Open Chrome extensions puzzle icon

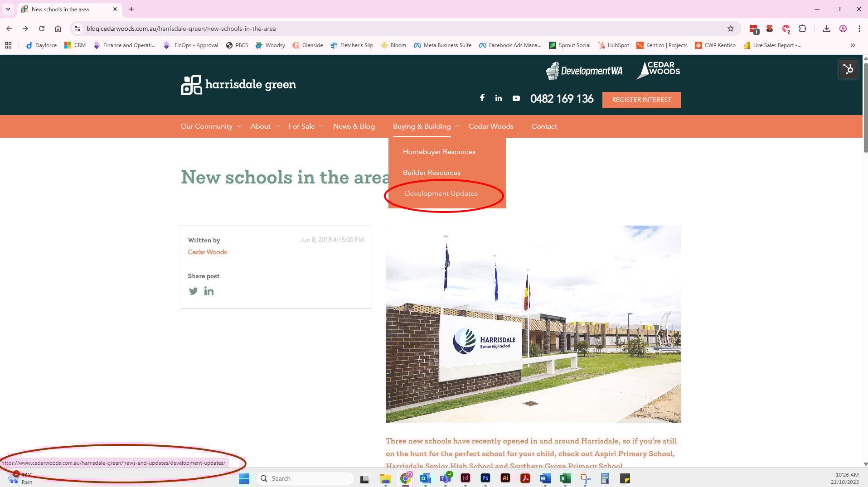(802, 29)
